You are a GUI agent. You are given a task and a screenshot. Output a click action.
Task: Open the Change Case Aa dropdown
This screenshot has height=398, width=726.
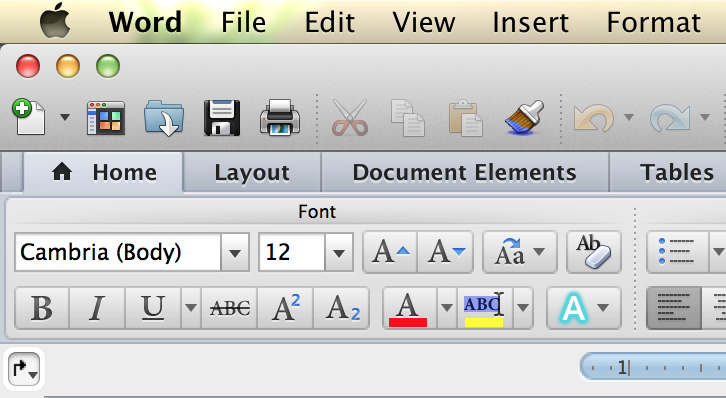tap(519, 252)
